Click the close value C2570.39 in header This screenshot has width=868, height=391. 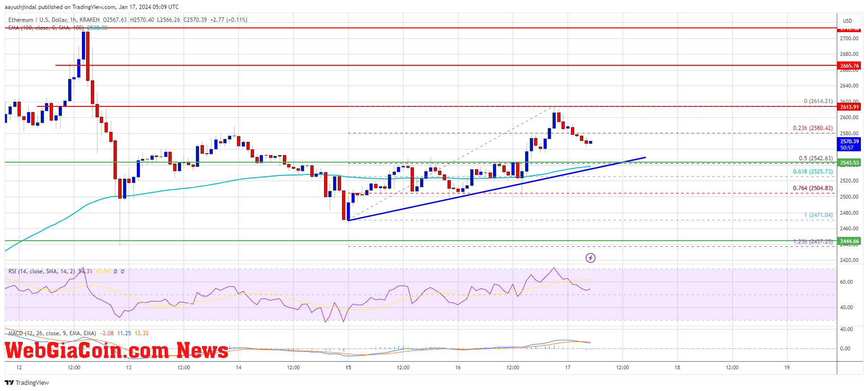(195, 20)
